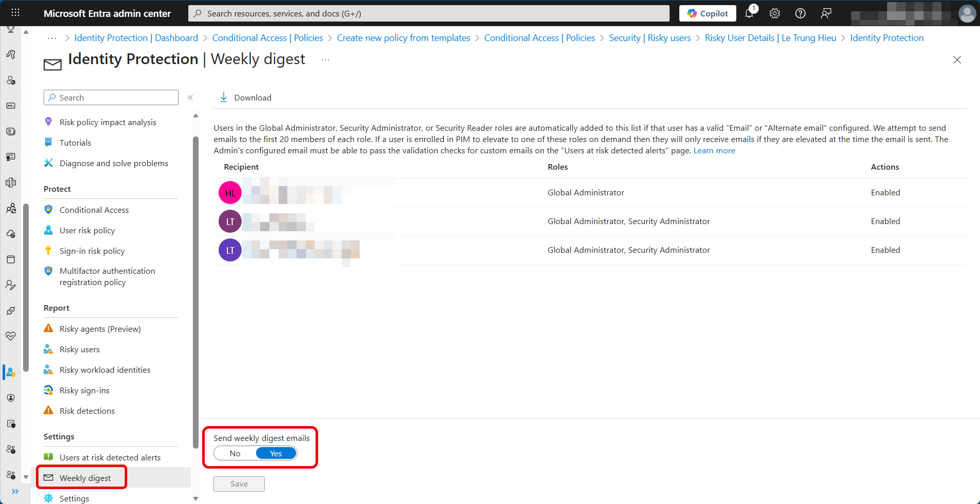Viewport: 980px width, 504px height.
Task: Click the feedback icon in header
Action: point(826,13)
